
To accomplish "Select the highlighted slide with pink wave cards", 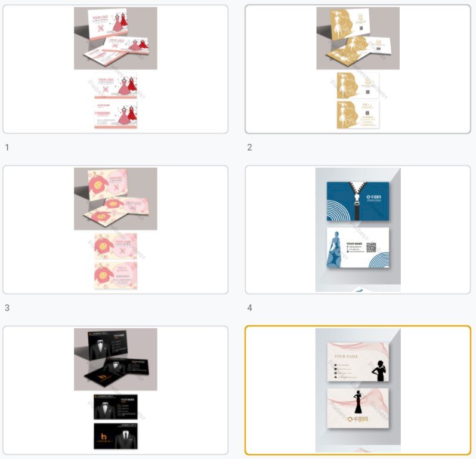I will coord(358,390).
